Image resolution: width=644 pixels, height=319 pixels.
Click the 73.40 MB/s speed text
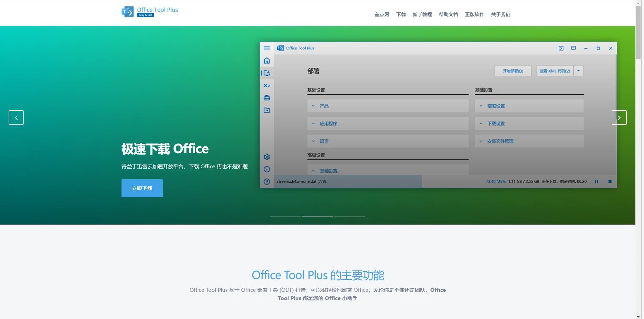tap(496, 182)
